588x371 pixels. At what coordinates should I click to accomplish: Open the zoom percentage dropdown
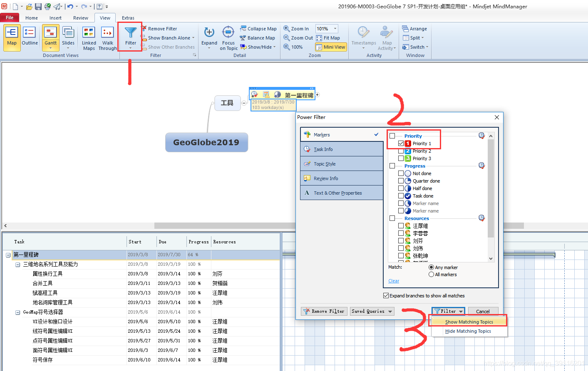335,29
